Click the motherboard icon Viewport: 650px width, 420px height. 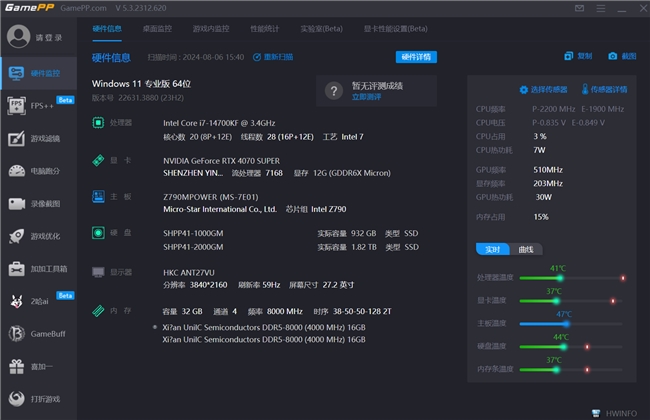pos(98,196)
